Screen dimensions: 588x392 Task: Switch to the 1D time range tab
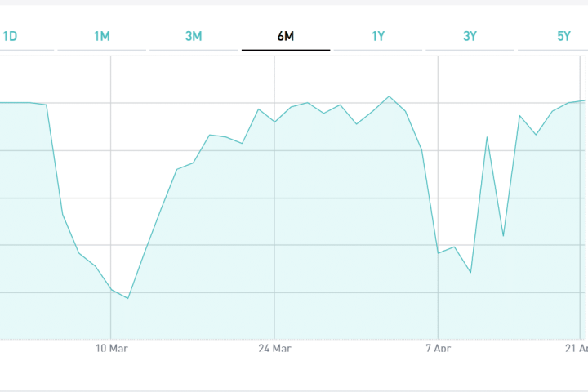pyautogui.click(x=10, y=36)
